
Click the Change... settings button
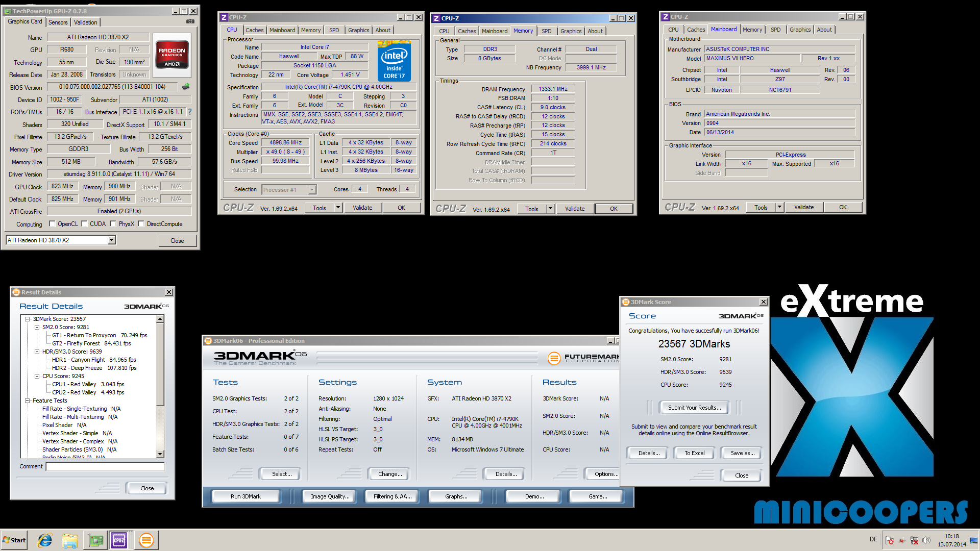(x=390, y=474)
